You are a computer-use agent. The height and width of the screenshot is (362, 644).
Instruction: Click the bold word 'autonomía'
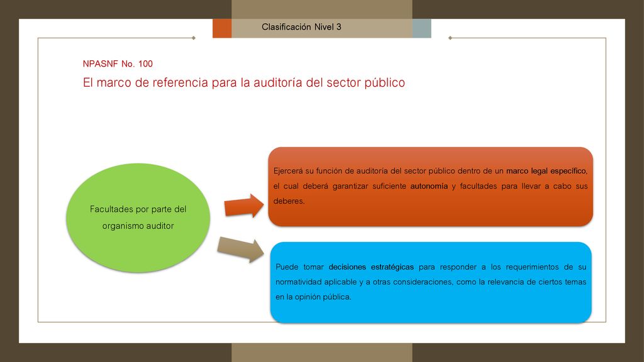[429, 186]
